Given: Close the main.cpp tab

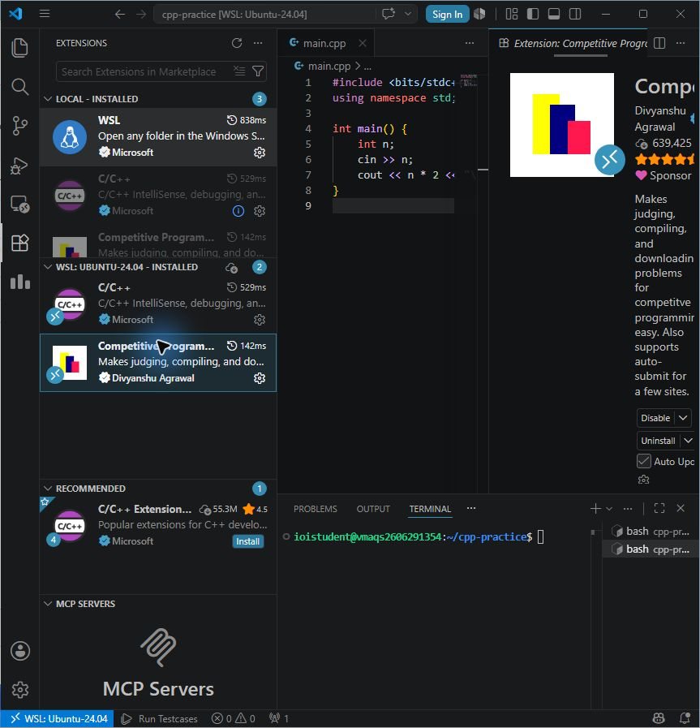Looking at the screenshot, I should [x=363, y=43].
